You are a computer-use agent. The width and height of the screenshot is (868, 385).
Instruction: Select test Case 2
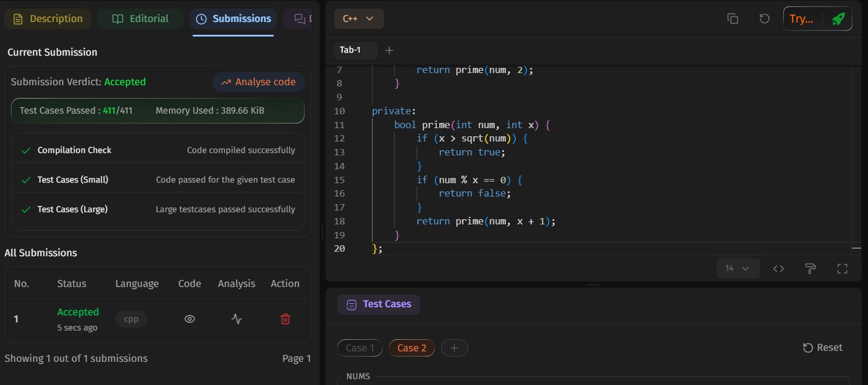[x=411, y=348]
